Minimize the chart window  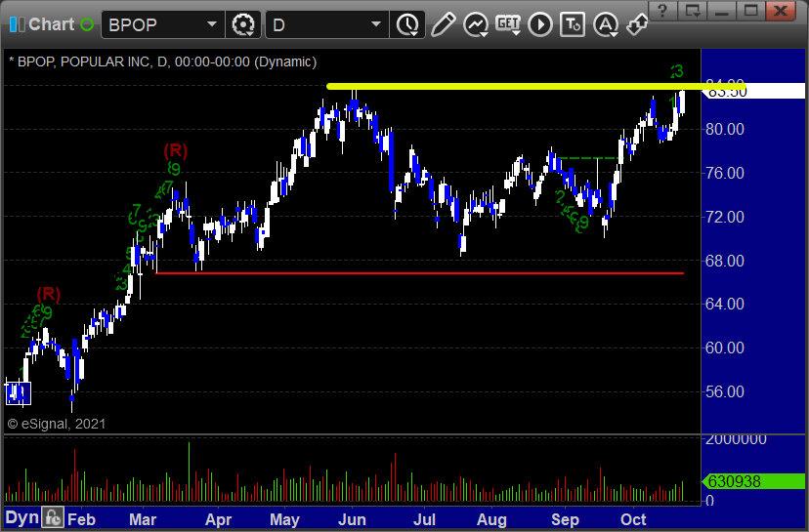coord(721,10)
